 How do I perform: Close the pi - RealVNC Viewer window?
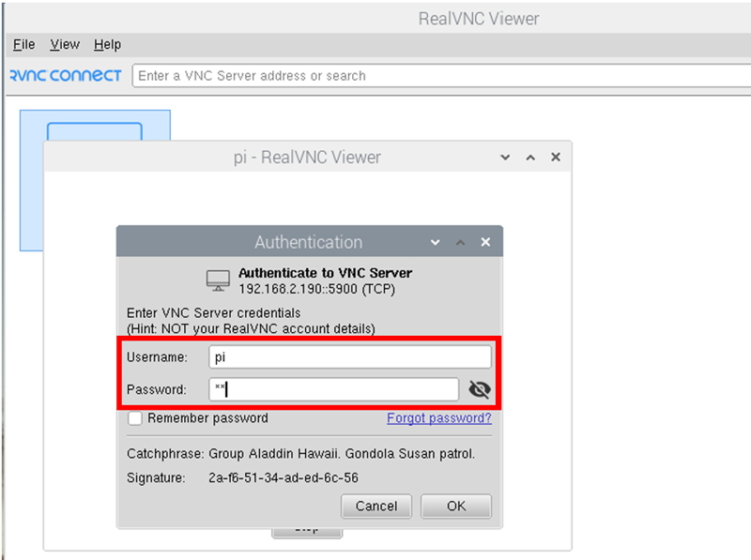[x=556, y=157]
